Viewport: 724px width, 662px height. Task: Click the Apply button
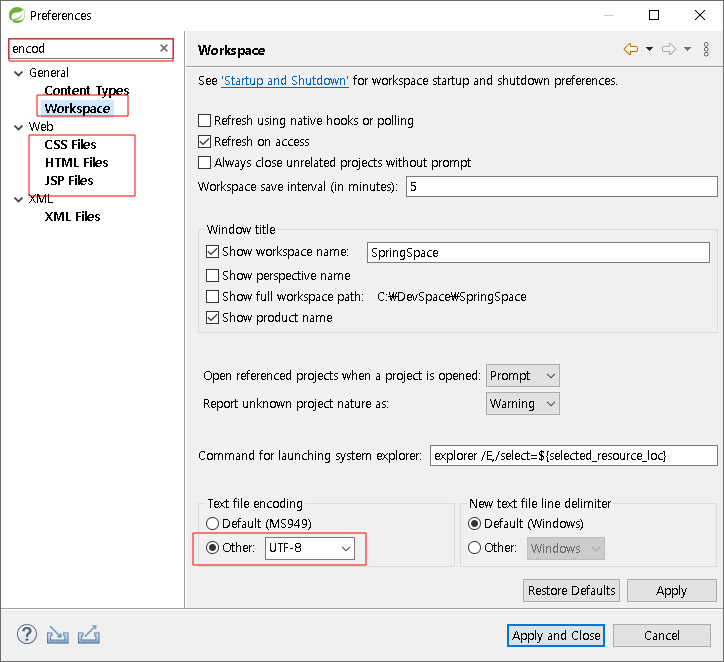click(671, 590)
